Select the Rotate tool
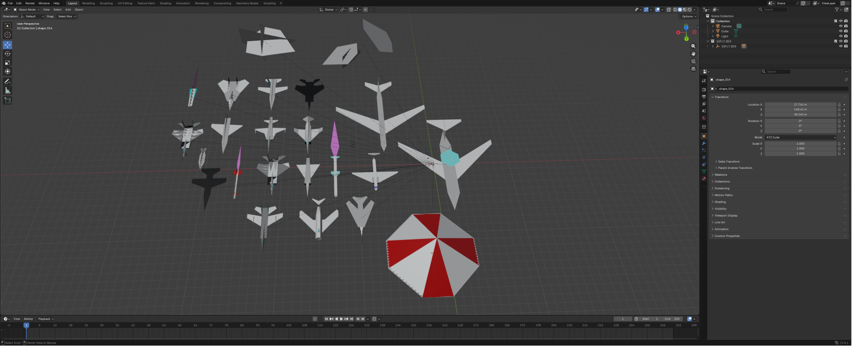The image size is (868, 363). coord(8,54)
